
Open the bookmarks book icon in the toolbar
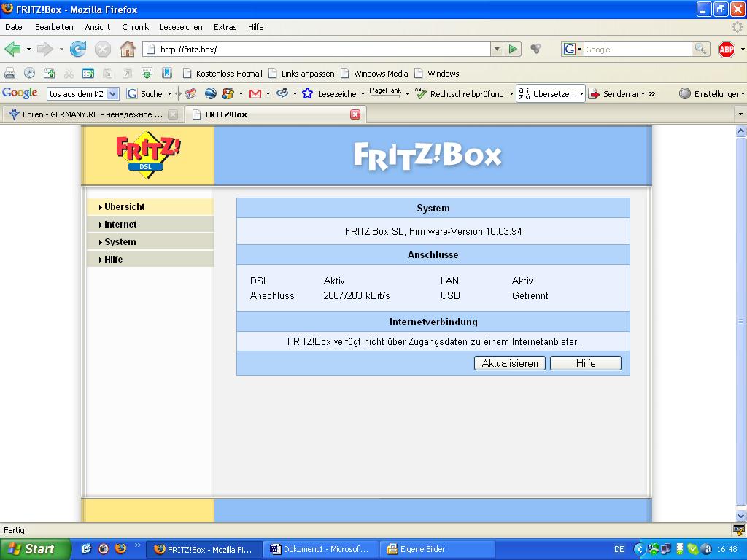click(x=167, y=74)
